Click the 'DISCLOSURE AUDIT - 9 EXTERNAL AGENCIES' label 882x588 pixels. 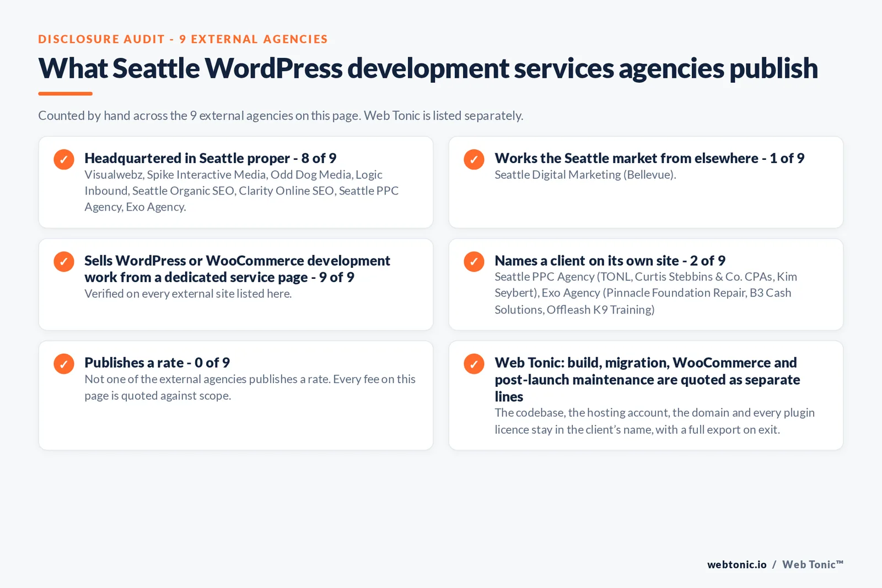pyautogui.click(x=183, y=39)
